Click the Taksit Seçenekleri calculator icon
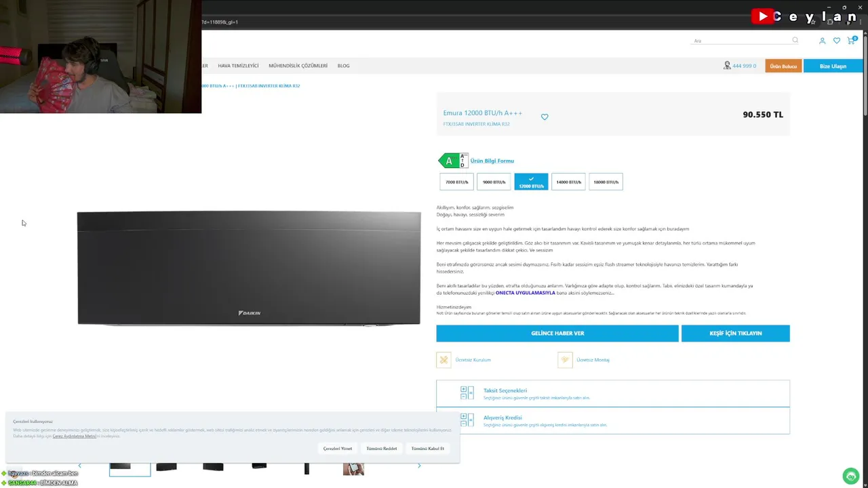868x488 pixels. [467, 392]
